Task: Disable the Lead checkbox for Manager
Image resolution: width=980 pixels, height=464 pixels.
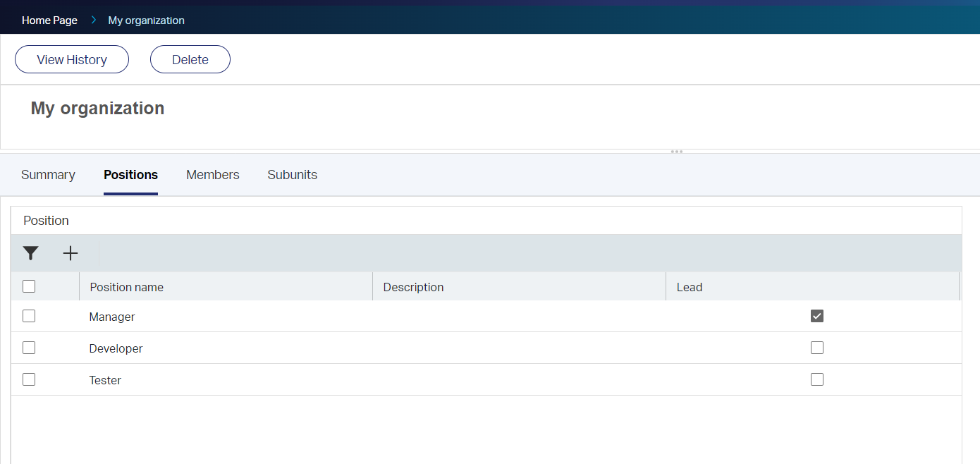Action: pyautogui.click(x=816, y=316)
